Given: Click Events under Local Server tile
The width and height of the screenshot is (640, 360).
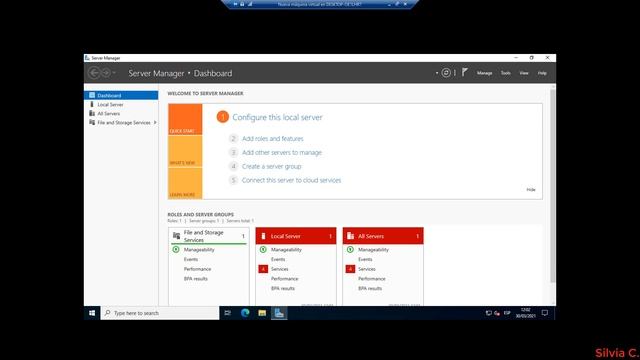Looking at the screenshot, I should [278, 259].
